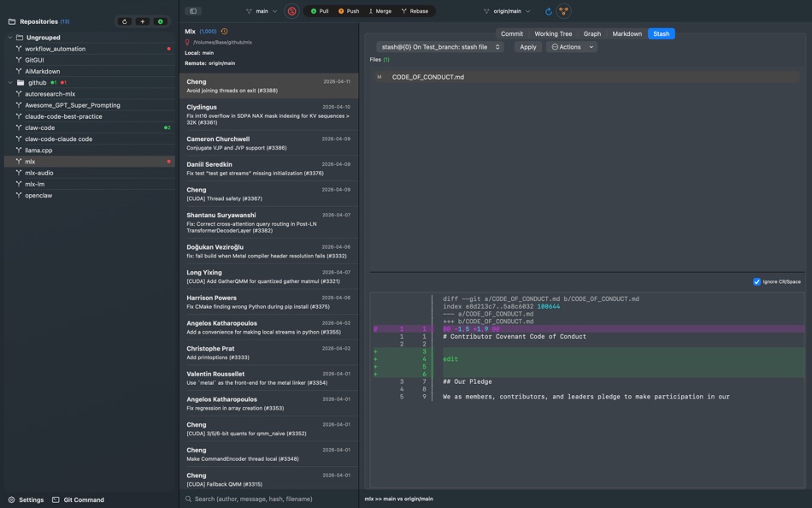Switch to the Working Tree tab

pos(553,33)
